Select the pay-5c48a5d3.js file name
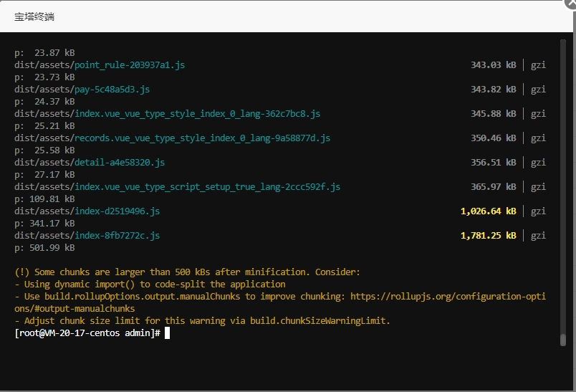 112,90
